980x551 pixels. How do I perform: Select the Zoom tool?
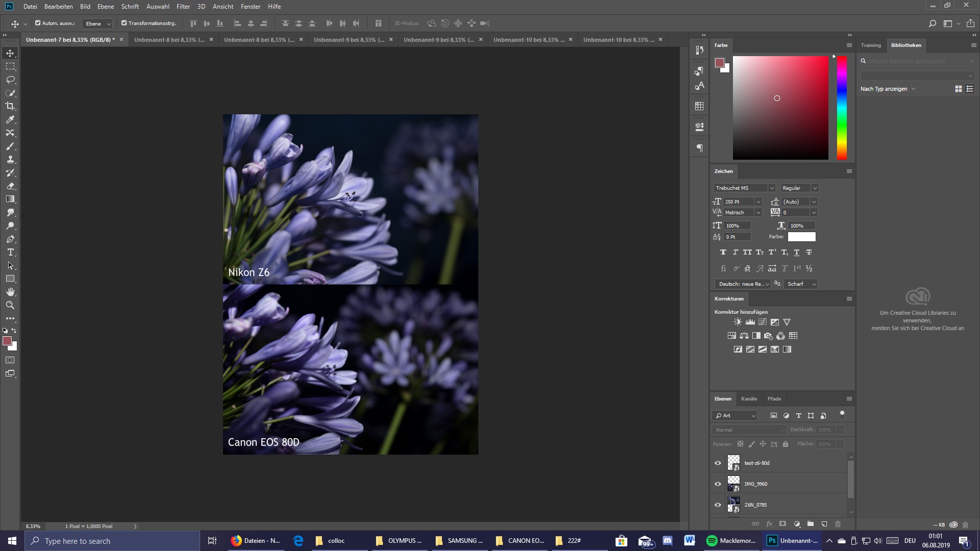(x=10, y=305)
